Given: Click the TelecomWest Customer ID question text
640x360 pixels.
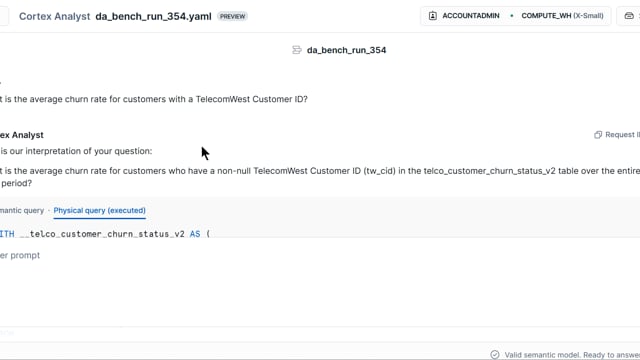Looking at the screenshot, I should pyautogui.click(x=154, y=99).
